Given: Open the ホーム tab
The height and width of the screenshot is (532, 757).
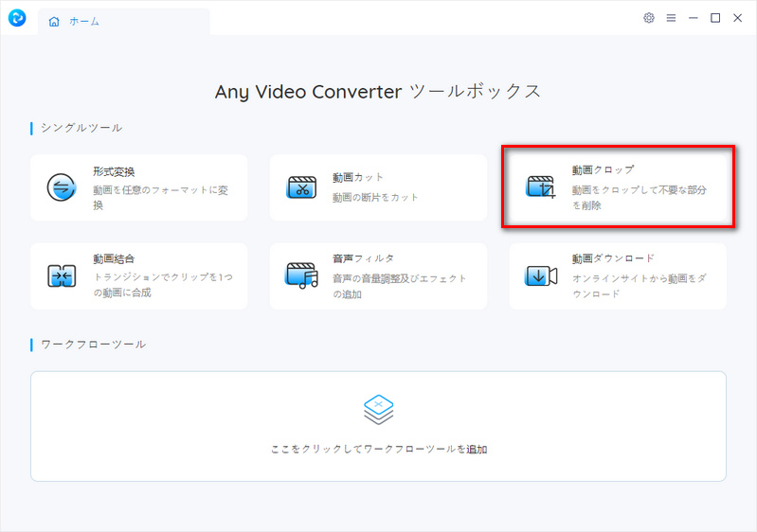Looking at the screenshot, I should [123, 21].
